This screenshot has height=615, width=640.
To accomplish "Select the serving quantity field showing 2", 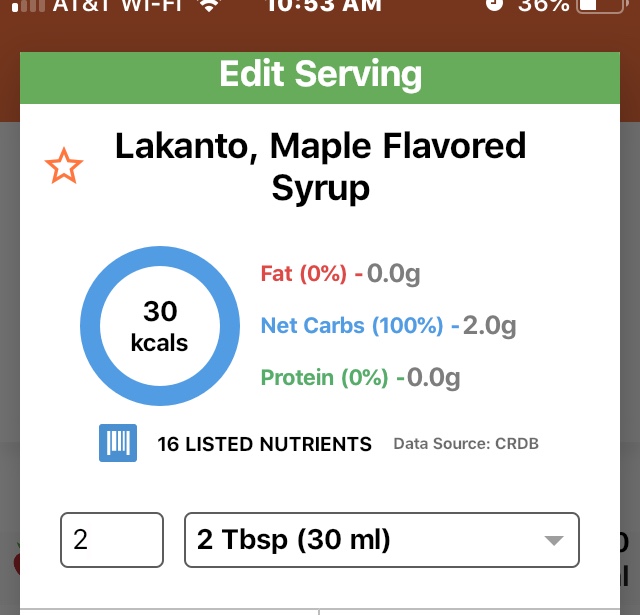I will pyautogui.click(x=112, y=540).
